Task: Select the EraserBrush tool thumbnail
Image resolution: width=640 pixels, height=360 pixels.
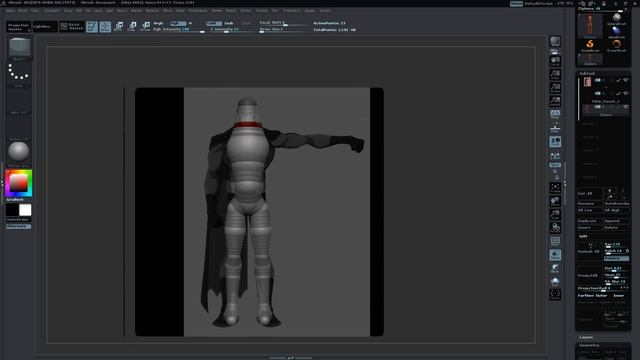Action: point(616,46)
